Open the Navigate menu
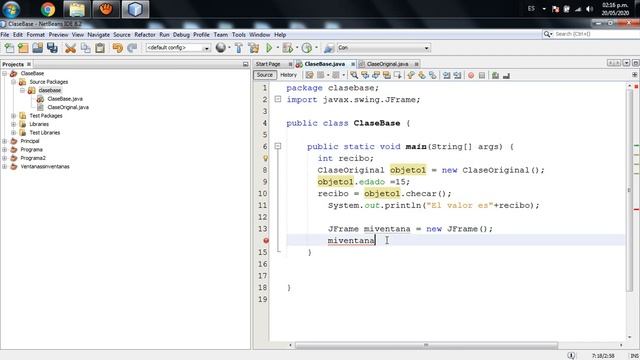Viewport: 640px width, 360px height. pos(98,35)
